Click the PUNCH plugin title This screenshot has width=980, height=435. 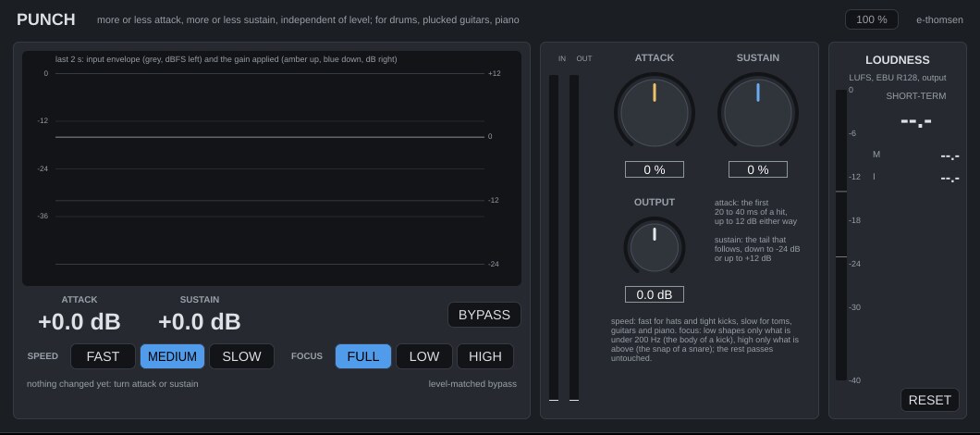pos(45,19)
